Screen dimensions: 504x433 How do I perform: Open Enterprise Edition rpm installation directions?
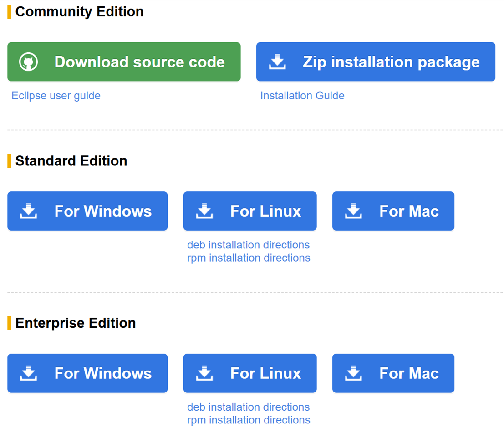coord(249,420)
